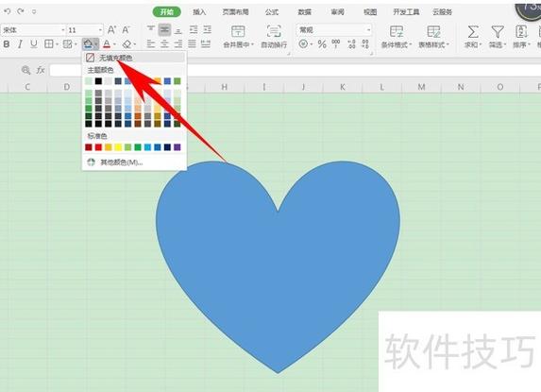This screenshot has height=392, width=541.
Task: Switch to the 开始 tab
Action: pyautogui.click(x=167, y=11)
